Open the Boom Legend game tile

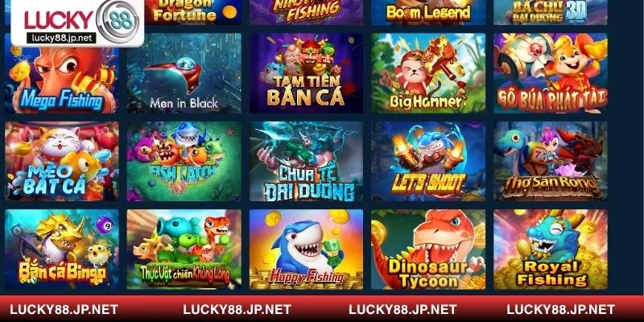428,12
